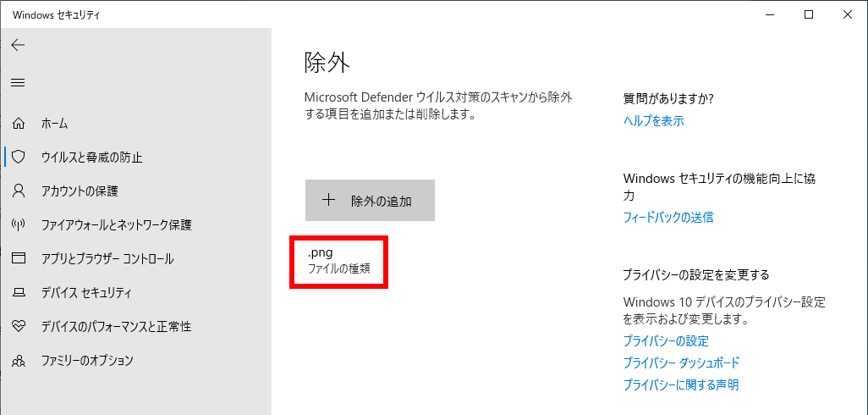Open アカウントの保護 section
868x415 pixels.
point(80,191)
